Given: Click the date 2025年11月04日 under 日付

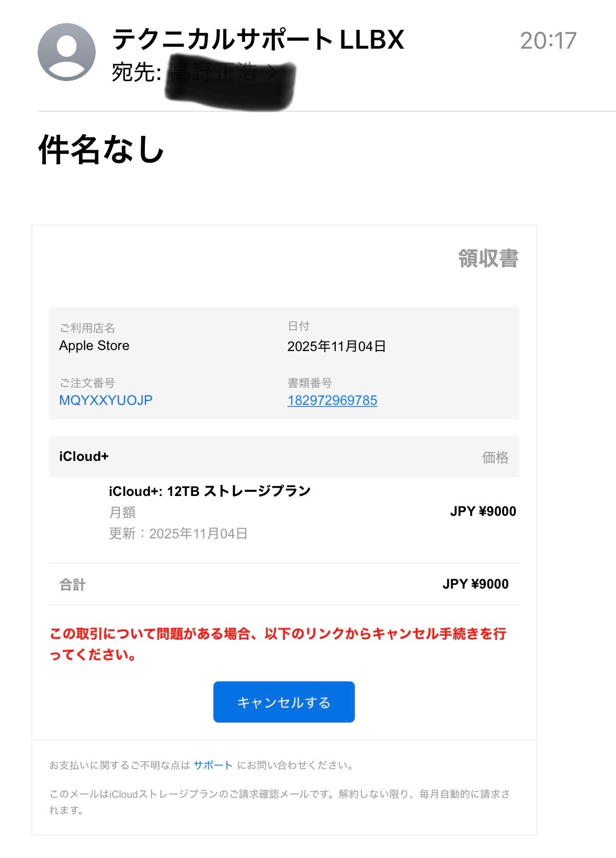Looking at the screenshot, I should (x=336, y=346).
